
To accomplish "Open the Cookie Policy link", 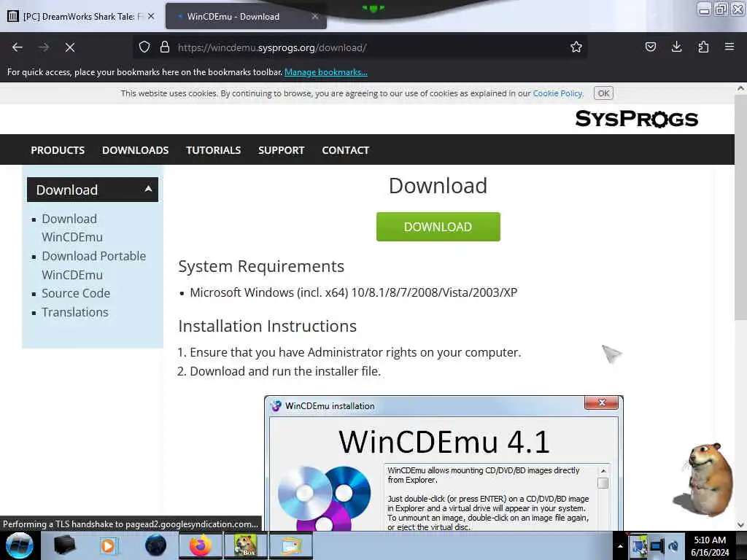I will click(x=558, y=93).
